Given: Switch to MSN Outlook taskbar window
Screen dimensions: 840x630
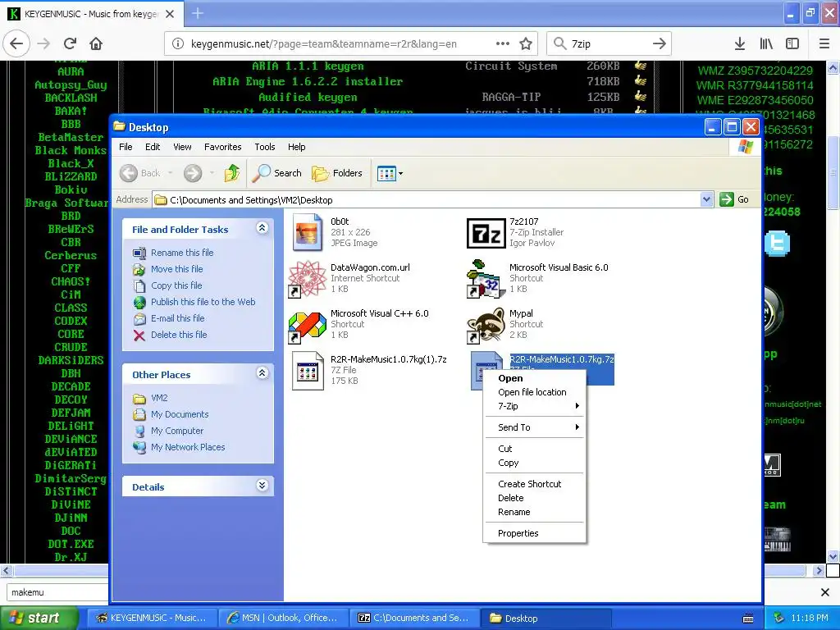Looking at the screenshot, I should click(x=282, y=618).
